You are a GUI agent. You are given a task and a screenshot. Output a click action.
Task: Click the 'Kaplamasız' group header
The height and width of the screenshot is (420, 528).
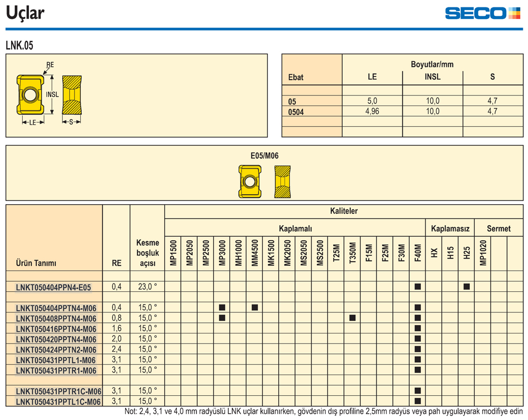pyautogui.click(x=450, y=228)
